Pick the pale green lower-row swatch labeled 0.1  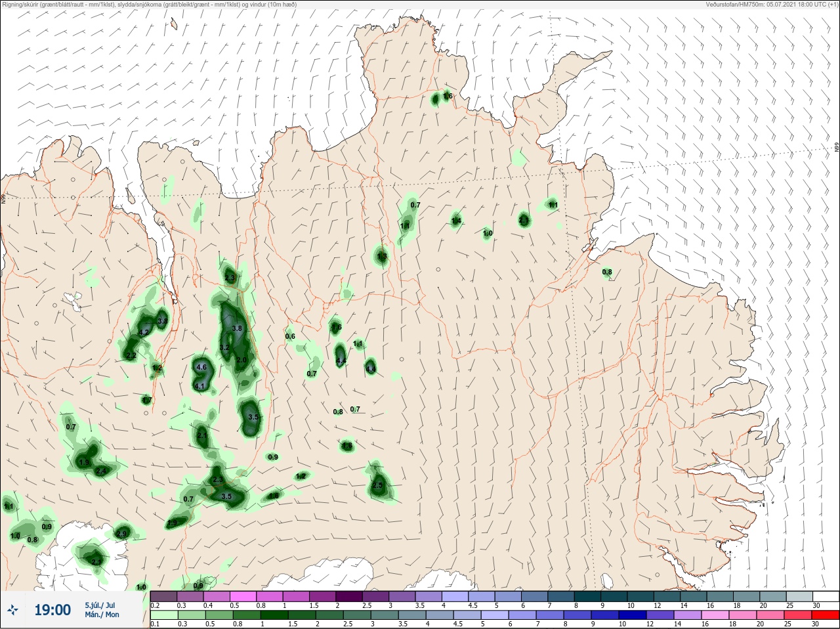[x=163, y=615]
